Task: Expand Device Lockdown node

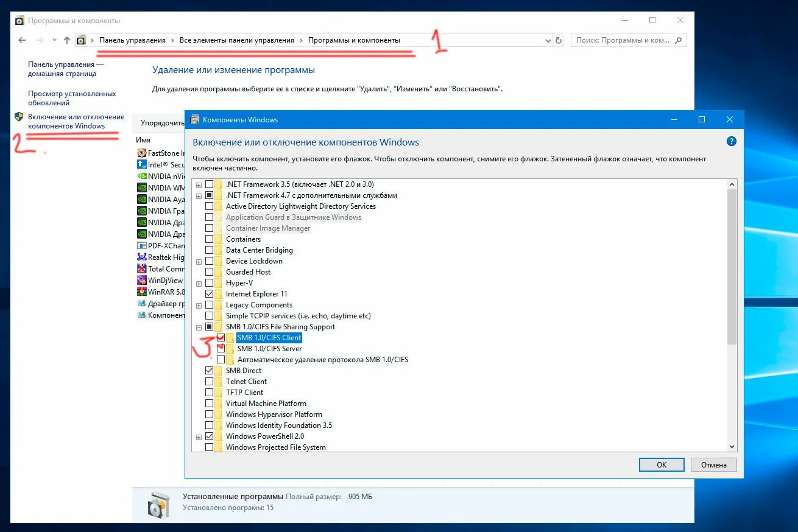Action: [x=199, y=261]
